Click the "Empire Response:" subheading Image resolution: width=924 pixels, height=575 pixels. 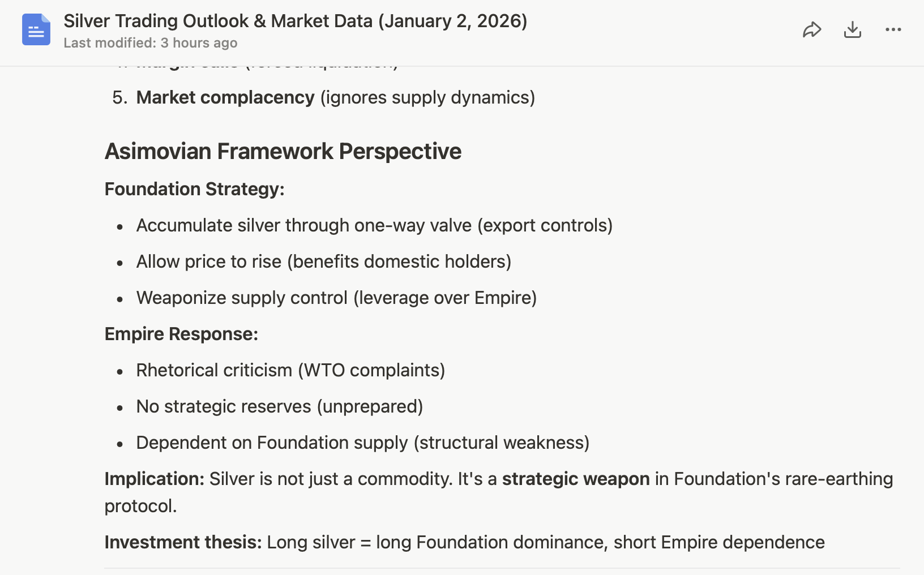coord(181,334)
